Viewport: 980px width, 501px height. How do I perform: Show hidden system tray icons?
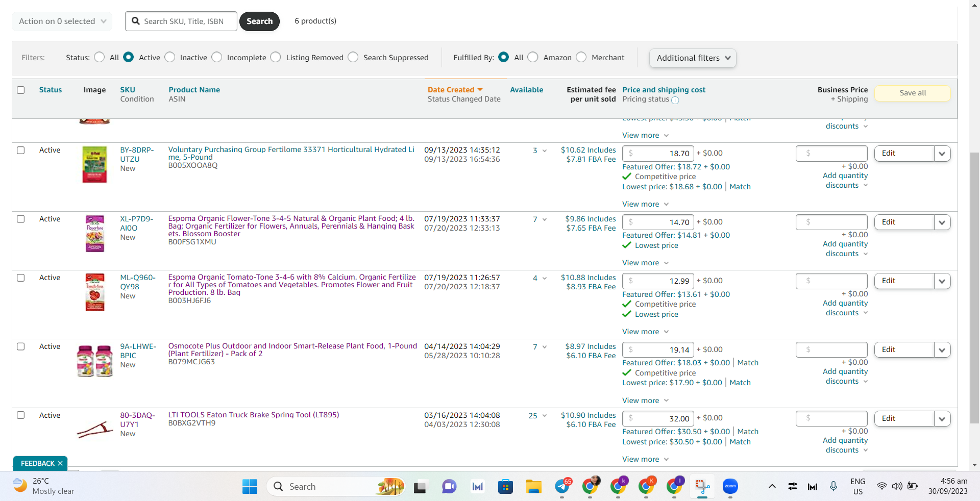coord(772,486)
